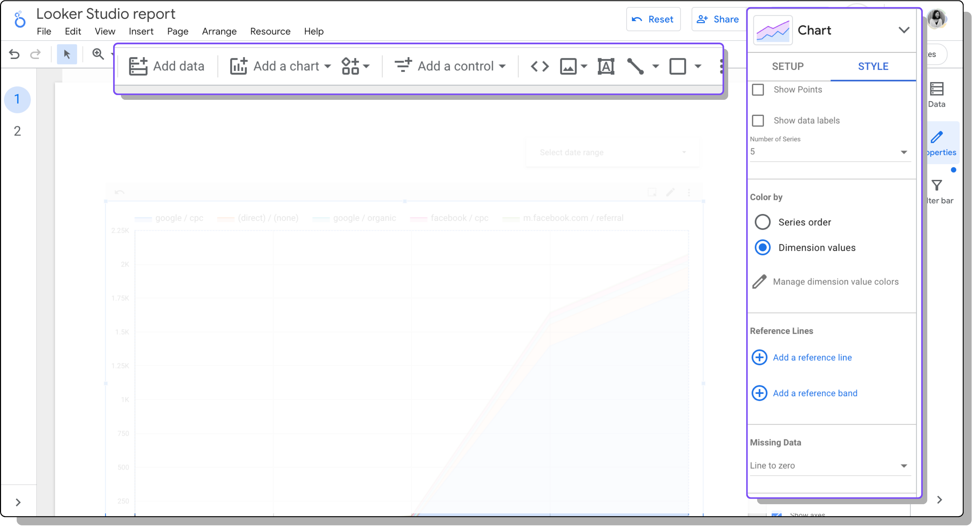Click the Add data icon
The image size is (980, 526).
tap(138, 66)
